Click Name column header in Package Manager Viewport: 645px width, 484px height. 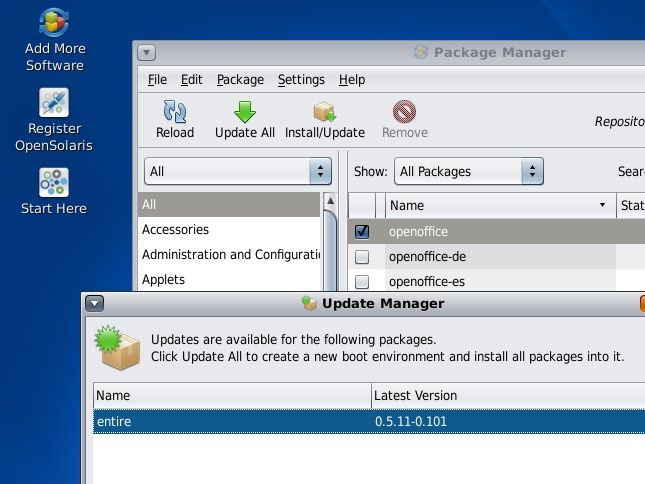pos(500,205)
